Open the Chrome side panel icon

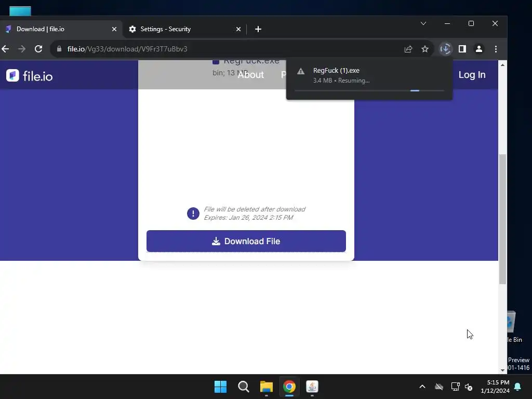[462, 49]
